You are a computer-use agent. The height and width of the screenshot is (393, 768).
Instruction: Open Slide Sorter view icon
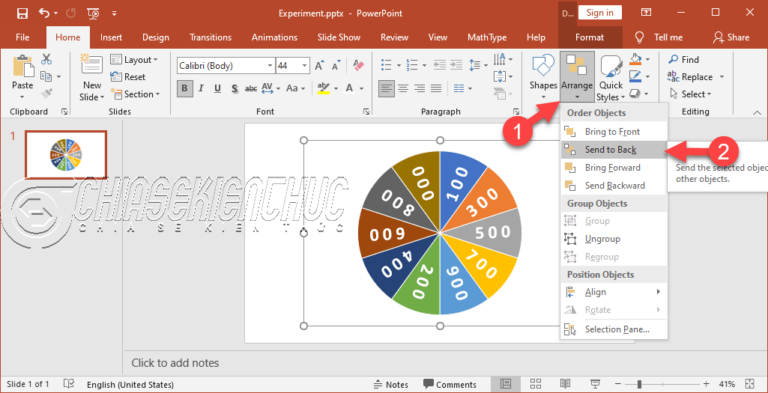pos(535,384)
